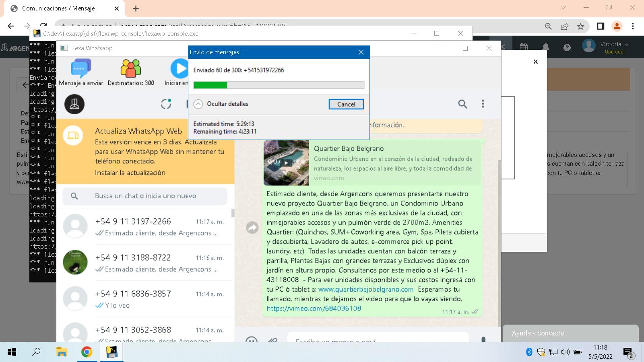This screenshot has width=644, height=362.
Task: Close the Envío de mensajes dialog
Action: 361,52
